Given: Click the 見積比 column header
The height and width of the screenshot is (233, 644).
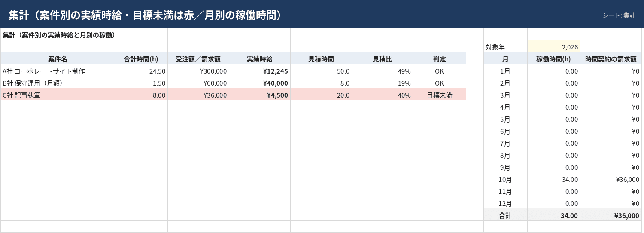Looking at the screenshot, I should pos(383,58).
